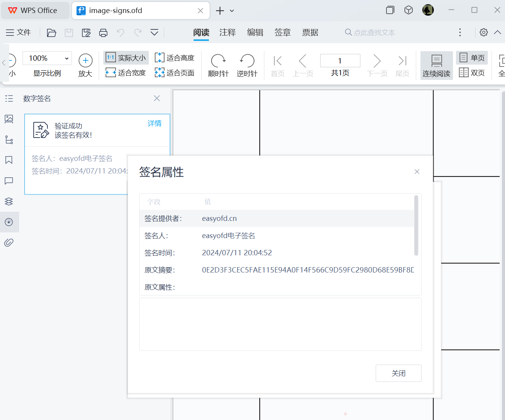Screen dimensions: 505x420
Task: Click the print icon
Action: [x=103, y=33]
